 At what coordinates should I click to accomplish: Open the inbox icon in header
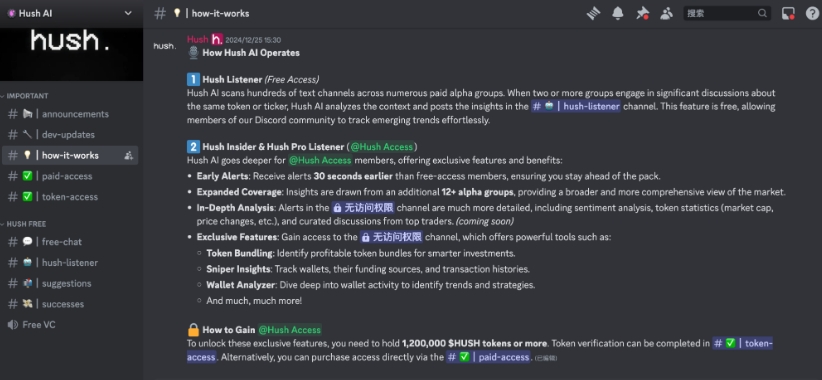click(788, 14)
